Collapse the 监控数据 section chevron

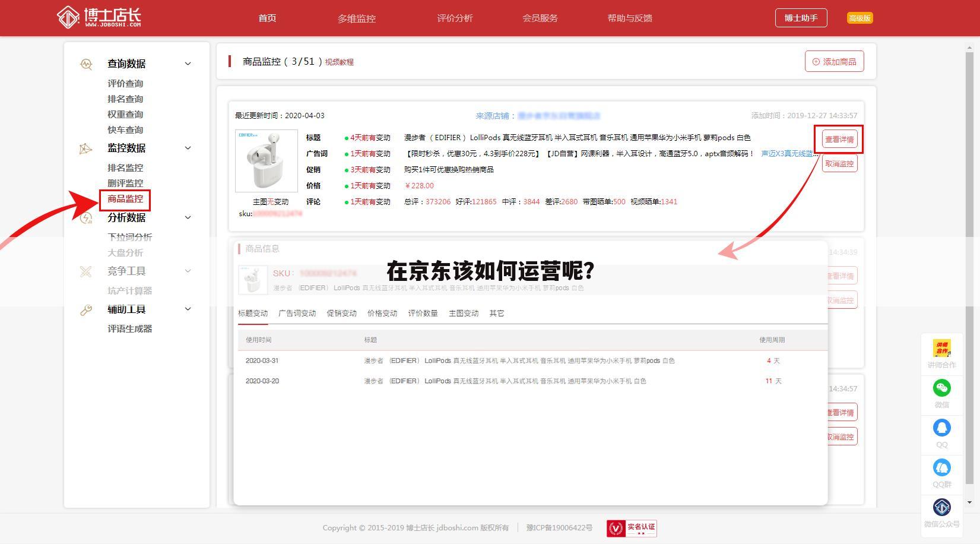pos(188,148)
